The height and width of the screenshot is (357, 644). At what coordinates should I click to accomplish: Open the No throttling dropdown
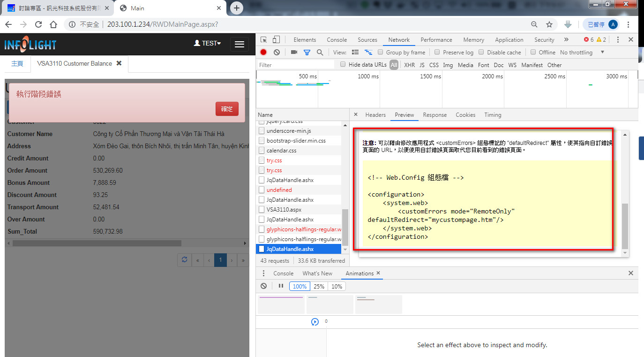point(582,53)
